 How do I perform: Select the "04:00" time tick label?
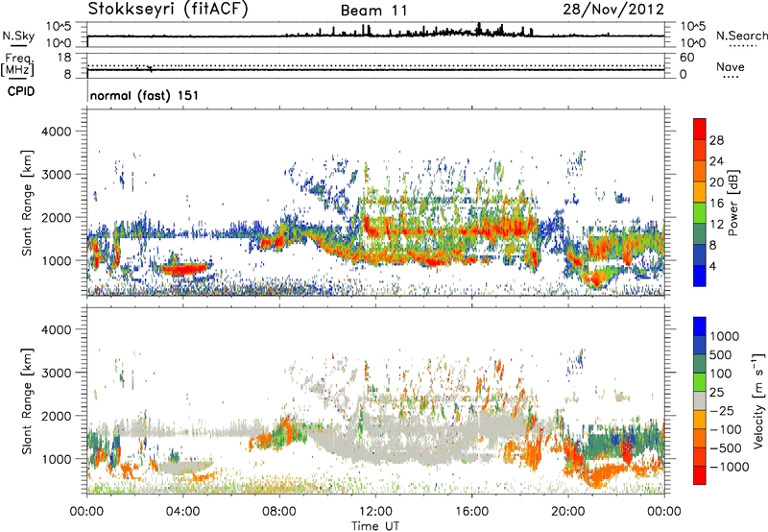pos(182,512)
